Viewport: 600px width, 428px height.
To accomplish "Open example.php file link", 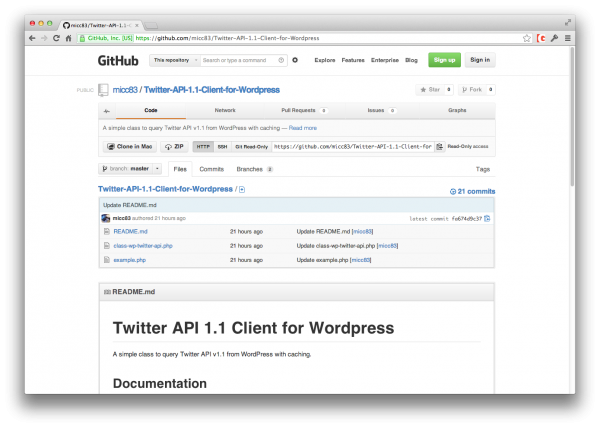I will (130, 260).
